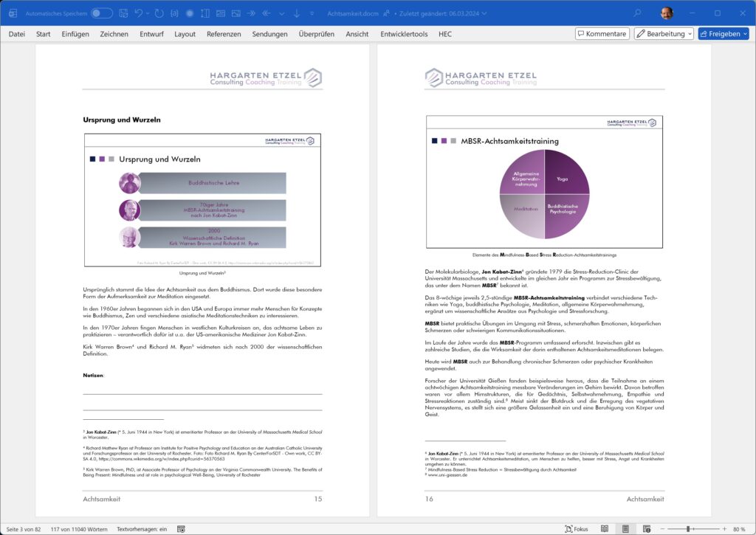Open the Bearbeitung mode dropdown
Screen dimensions: 756x535
coord(663,34)
